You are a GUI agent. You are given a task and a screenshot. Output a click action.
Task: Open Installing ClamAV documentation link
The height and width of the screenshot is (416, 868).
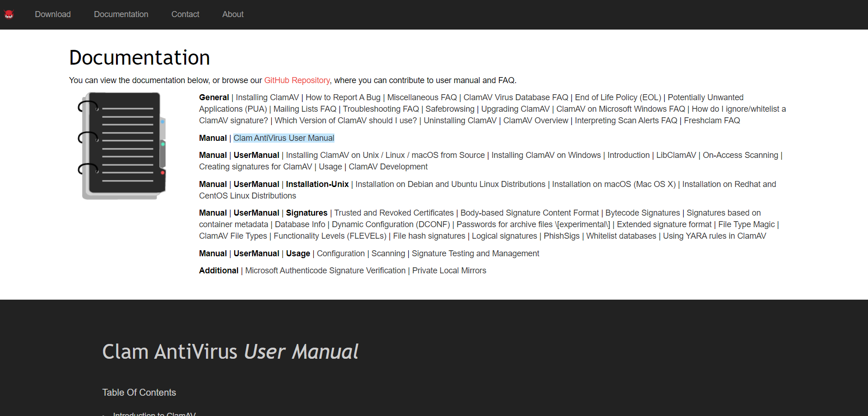(267, 97)
